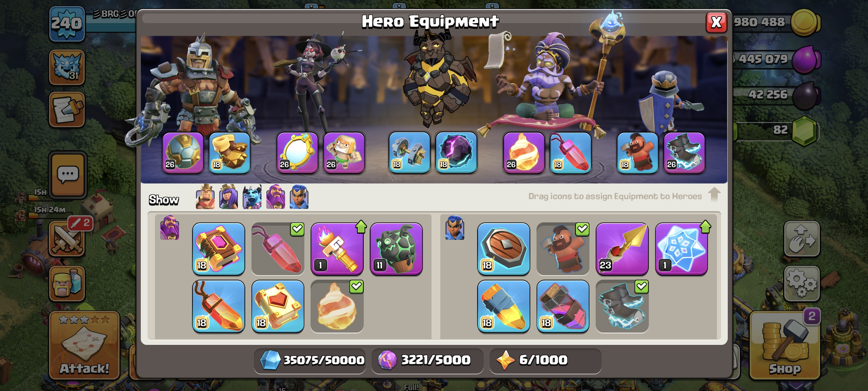Viewport: 868px width, 391px height.
Task: Close the Hero Equipment window
Action: click(x=716, y=23)
